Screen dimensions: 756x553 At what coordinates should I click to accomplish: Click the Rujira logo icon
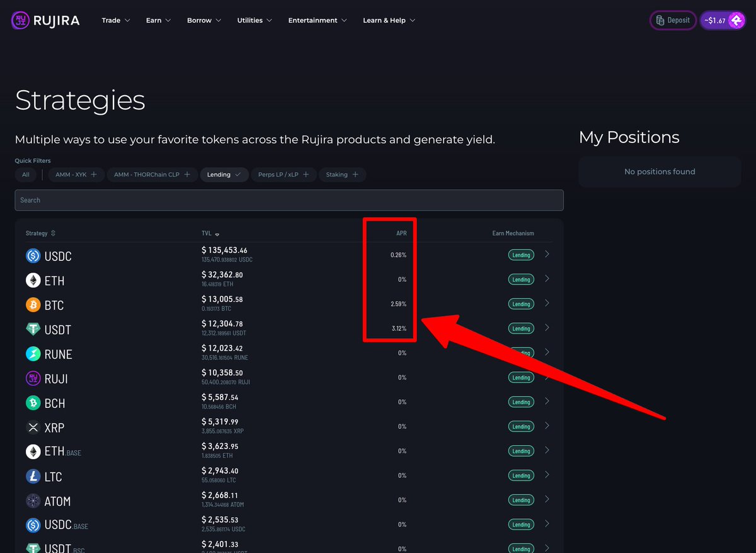pyautogui.click(x=21, y=20)
